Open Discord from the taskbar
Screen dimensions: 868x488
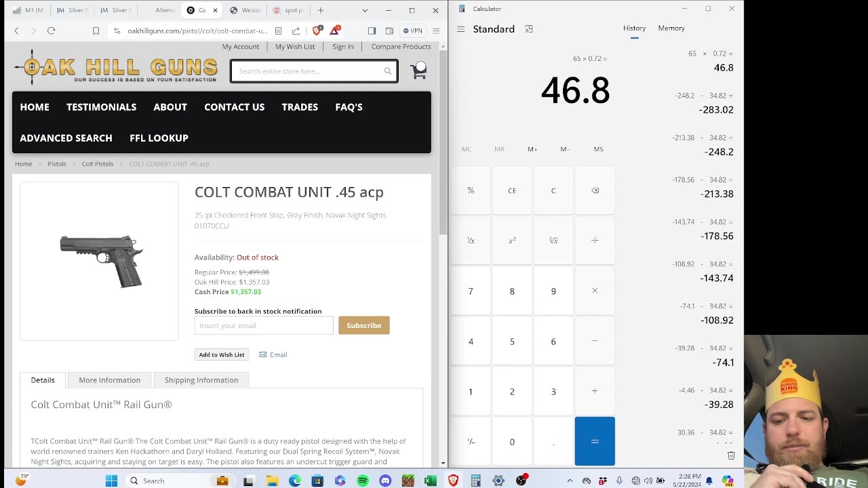tap(385, 481)
